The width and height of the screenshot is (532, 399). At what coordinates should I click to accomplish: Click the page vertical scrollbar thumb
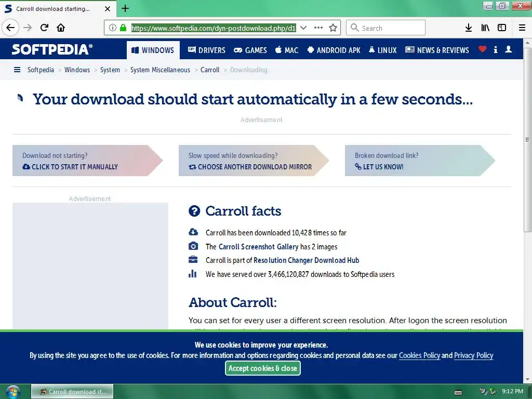[527, 140]
